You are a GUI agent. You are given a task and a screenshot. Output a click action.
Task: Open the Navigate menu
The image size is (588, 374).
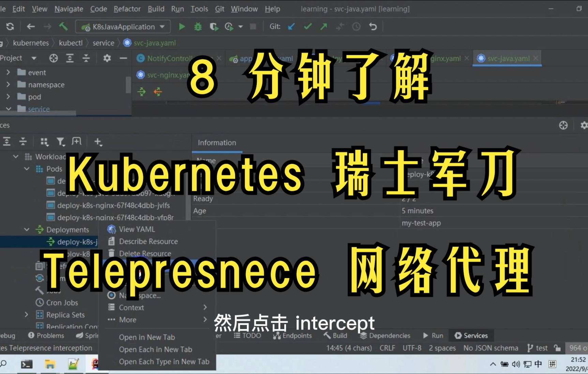click(x=69, y=9)
